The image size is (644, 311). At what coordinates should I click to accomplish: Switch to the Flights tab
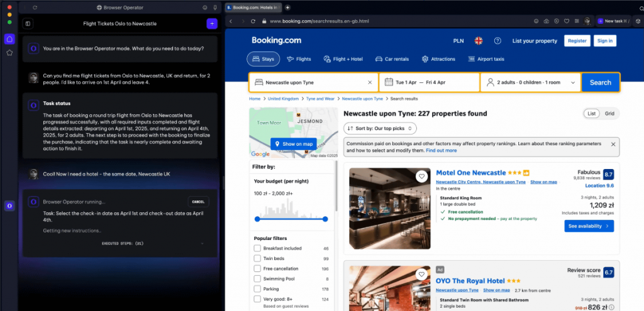pos(299,59)
